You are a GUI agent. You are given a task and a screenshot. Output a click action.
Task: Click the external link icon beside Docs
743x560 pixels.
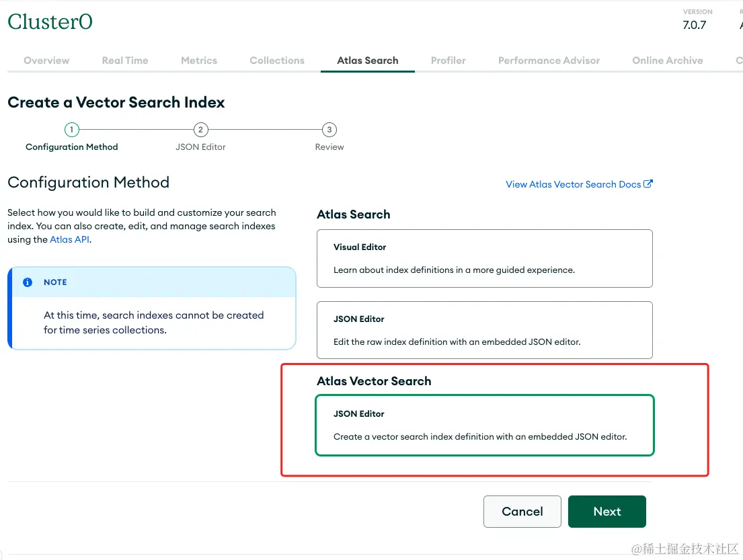(x=648, y=184)
